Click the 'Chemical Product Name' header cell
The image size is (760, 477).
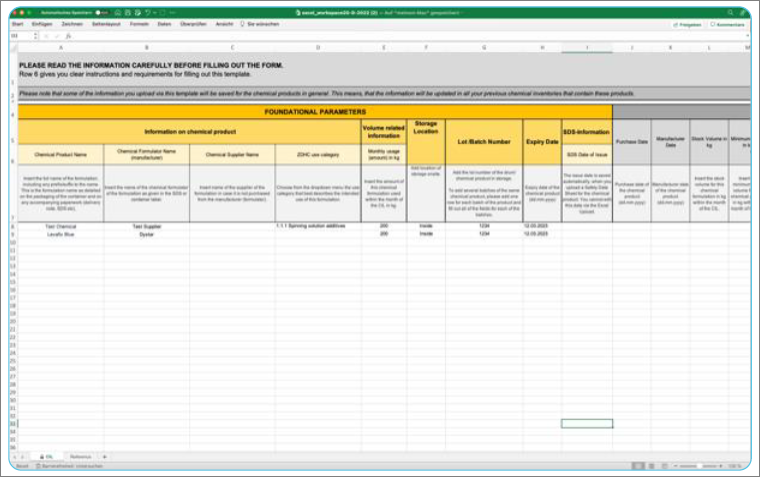pyautogui.click(x=61, y=155)
